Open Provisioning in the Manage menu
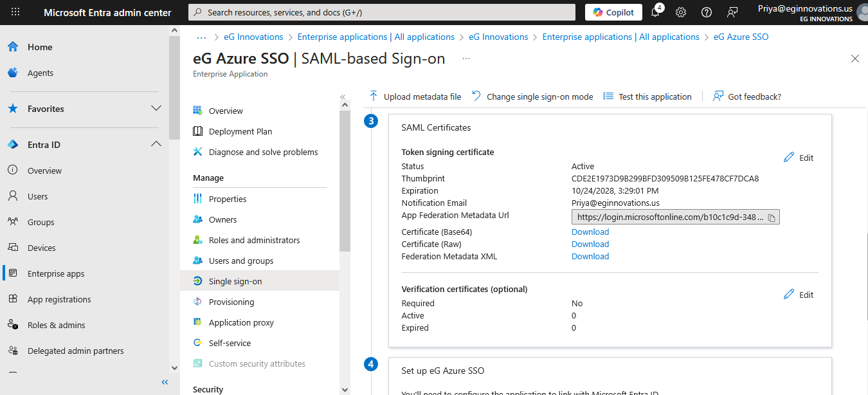Screen dimensions: 868x395 pos(231,302)
